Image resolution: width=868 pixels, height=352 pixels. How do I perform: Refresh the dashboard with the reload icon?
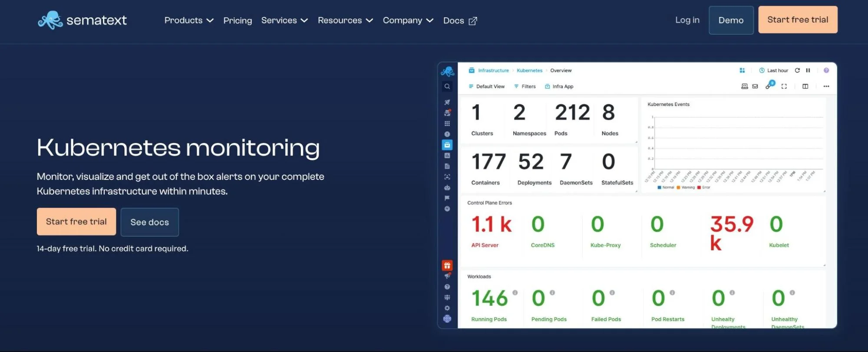point(797,70)
